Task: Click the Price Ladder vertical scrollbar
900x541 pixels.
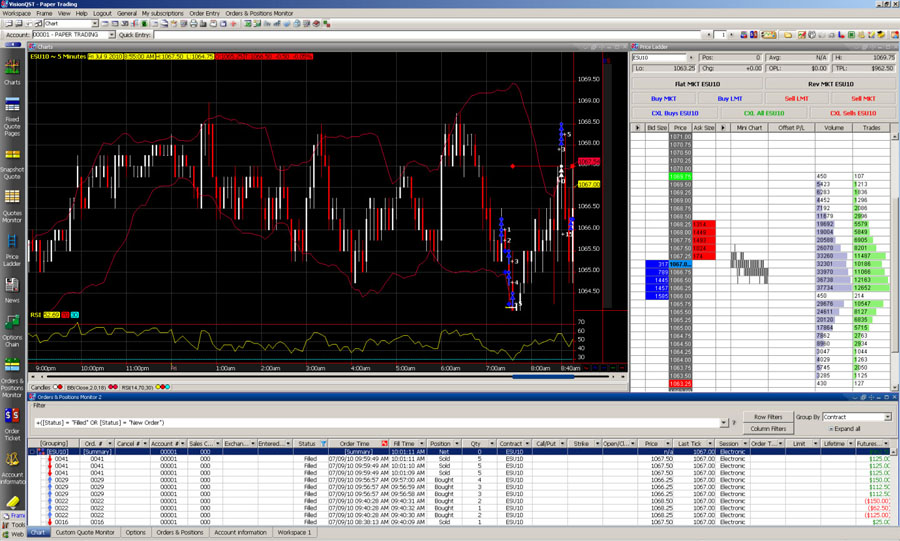Action: coord(895,261)
